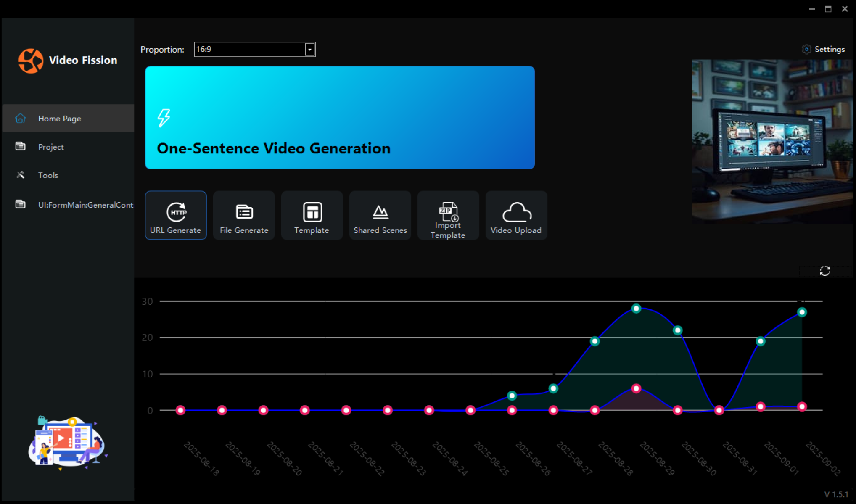Start One-Sentence Video Generation banner

pos(340,118)
